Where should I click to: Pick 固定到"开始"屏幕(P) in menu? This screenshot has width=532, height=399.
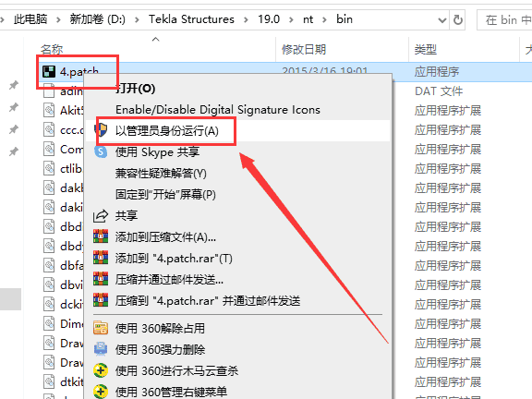click(x=165, y=194)
